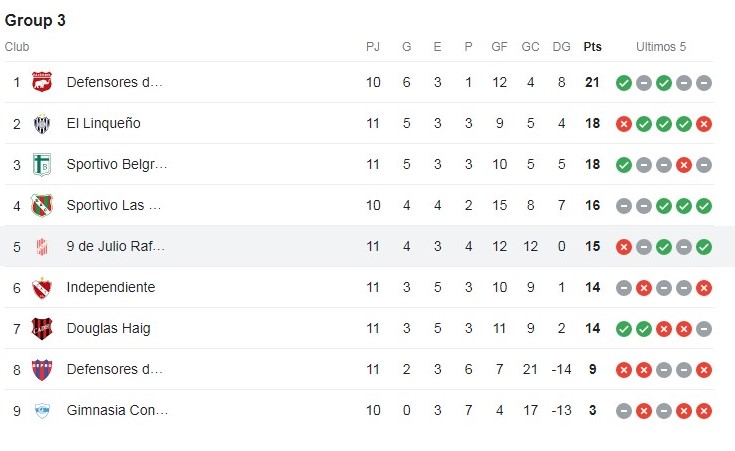
Task: Click Sportivo Belgrano's red loss result icon
Action: [684, 165]
